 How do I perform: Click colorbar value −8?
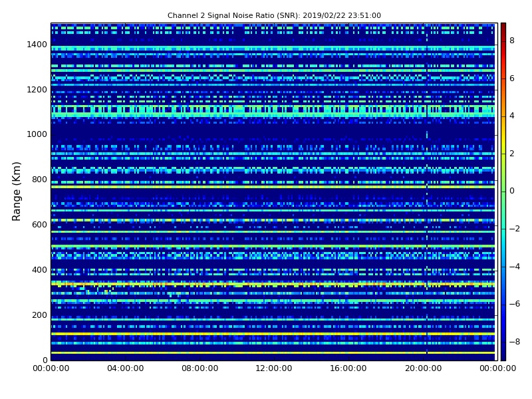(515, 342)
